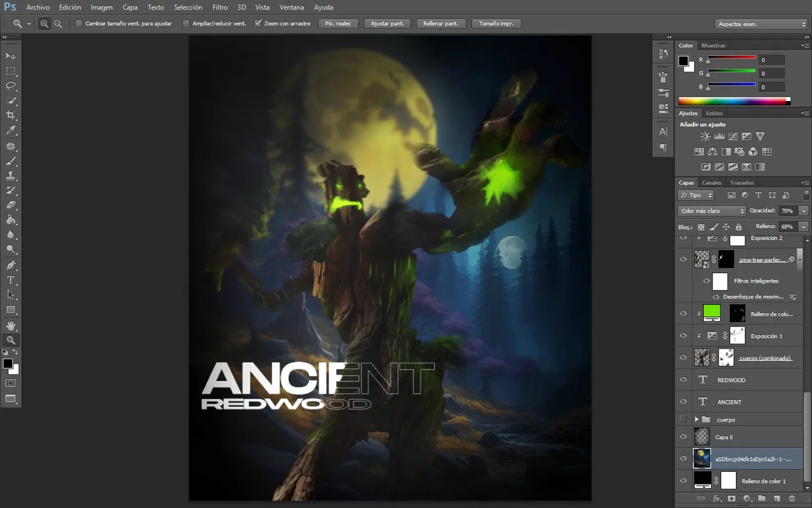Select the Pen tool

11,265
